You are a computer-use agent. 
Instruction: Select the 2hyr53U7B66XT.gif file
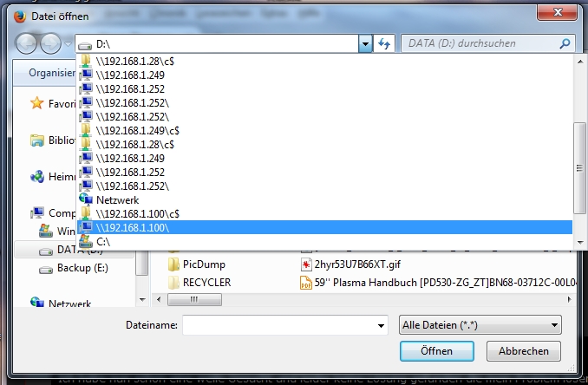click(x=350, y=264)
